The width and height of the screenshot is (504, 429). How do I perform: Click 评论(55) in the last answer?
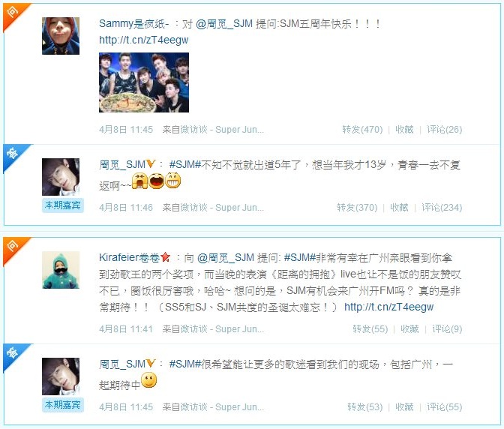(x=444, y=407)
